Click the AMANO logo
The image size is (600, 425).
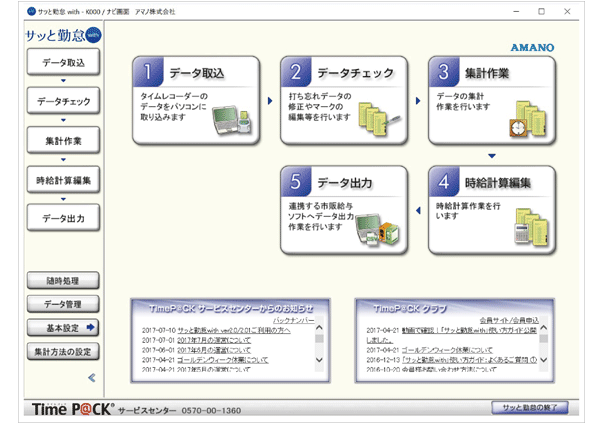click(x=532, y=47)
